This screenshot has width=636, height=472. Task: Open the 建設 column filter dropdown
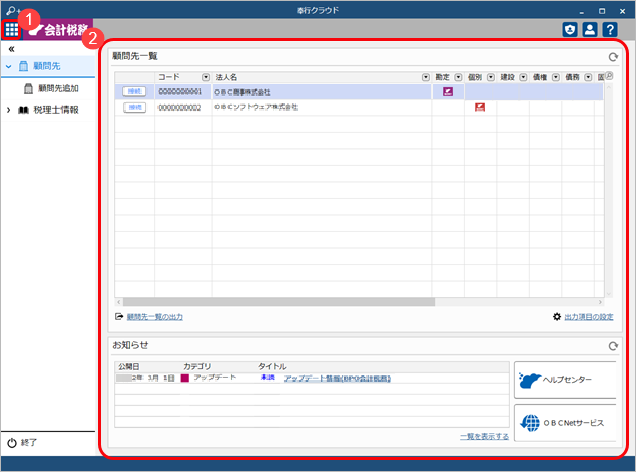[523, 77]
